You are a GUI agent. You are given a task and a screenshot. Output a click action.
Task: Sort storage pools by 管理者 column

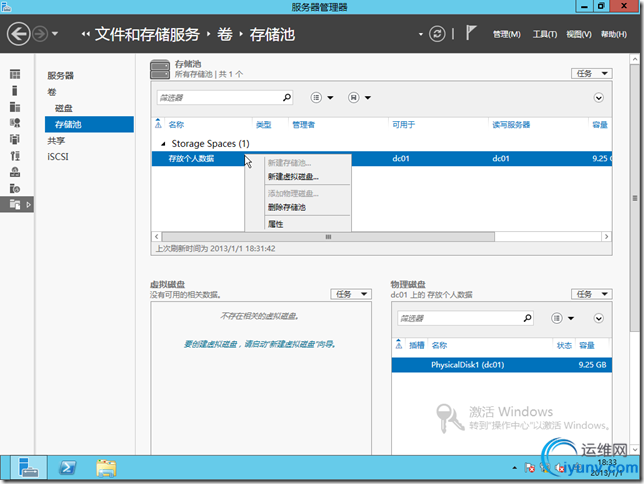[x=303, y=124]
